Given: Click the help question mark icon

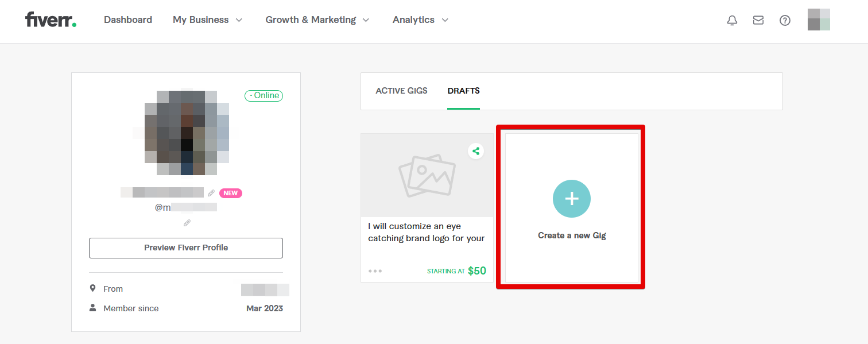Looking at the screenshot, I should click(785, 20).
